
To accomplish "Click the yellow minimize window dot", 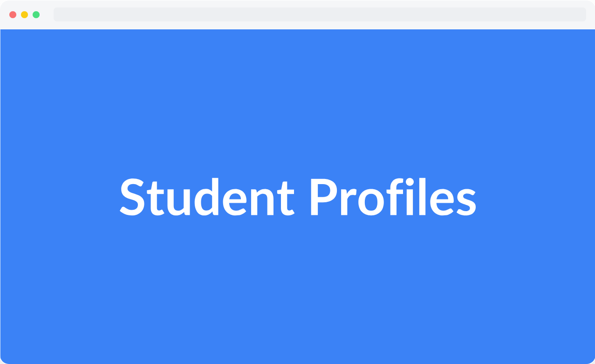I will [x=24, y=14].
